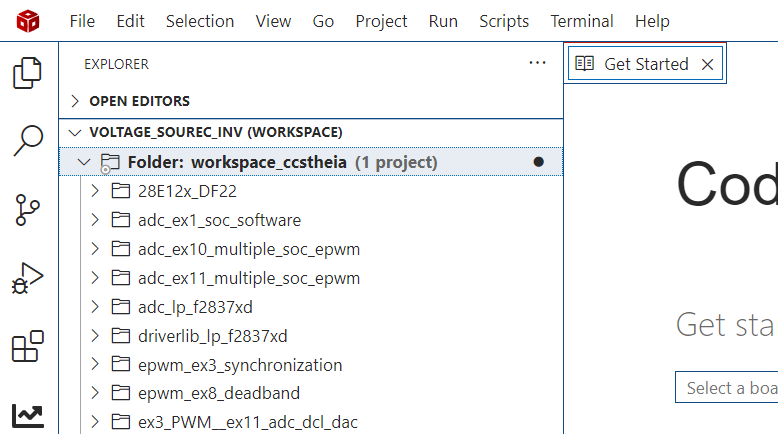Click the 28E12x_DF22 folder icon
The width and height of the screenshot is (778, 434).
[x=121, y=191]
